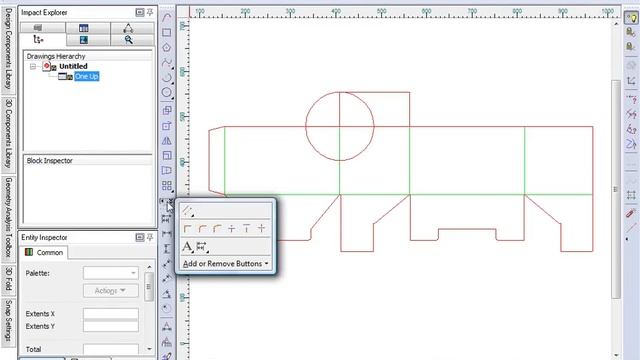The height and width of the screenshot is (360, 640).
Task: Select the Text 'A' tool in popup
Action: click(187, 247)
